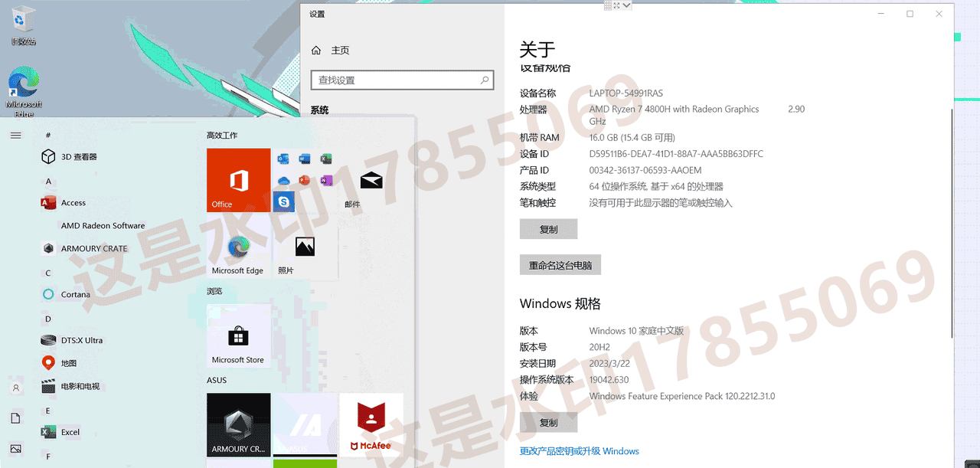Screen dimensions: 980x468
Task: Open the Microsoft Store tile
Action: (238, 337)
